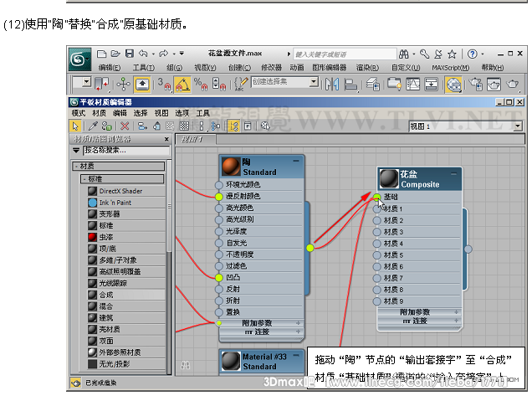
Task: Toggle the Spinner Snap button
Action: point(219,84)
